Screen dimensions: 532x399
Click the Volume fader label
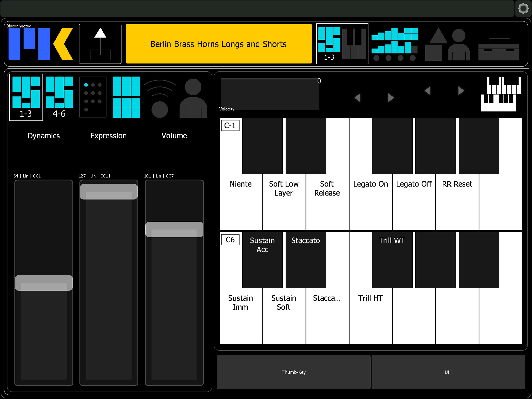(174, 136)
